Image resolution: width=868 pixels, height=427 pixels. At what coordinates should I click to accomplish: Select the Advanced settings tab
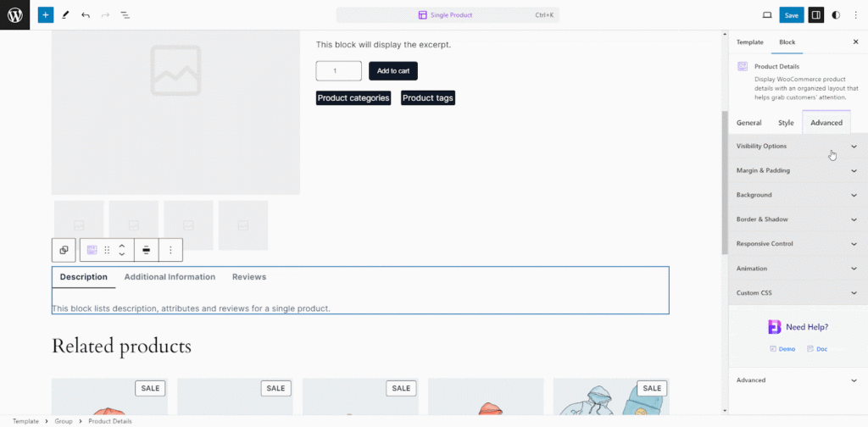pyautogui.click(x=826, y=123)
